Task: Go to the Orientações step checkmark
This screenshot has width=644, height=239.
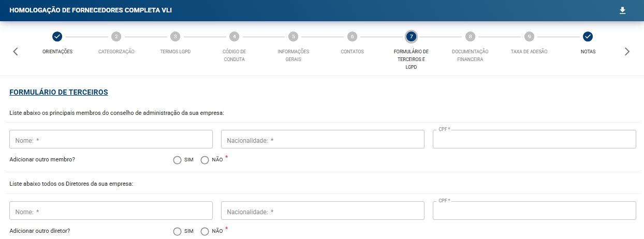Action: [57, 36]
